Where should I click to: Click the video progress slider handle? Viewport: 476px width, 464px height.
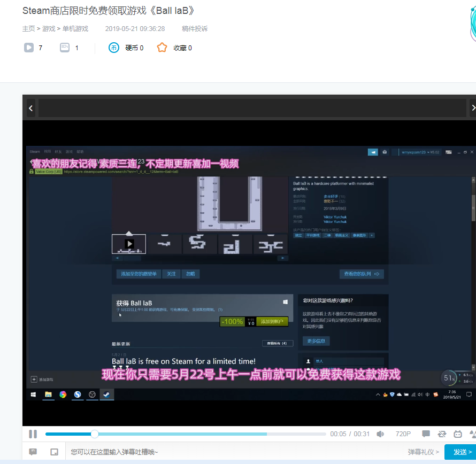tap(95, 434)
